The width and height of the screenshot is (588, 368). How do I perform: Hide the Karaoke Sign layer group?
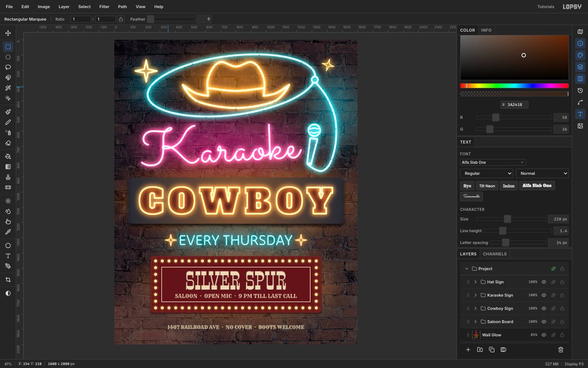click(543, 295)
